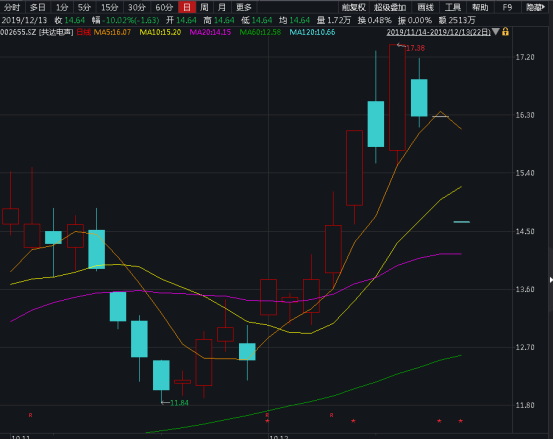Toggle the date range lock icon
554x440 pixels.
click(x=506, y=32)
